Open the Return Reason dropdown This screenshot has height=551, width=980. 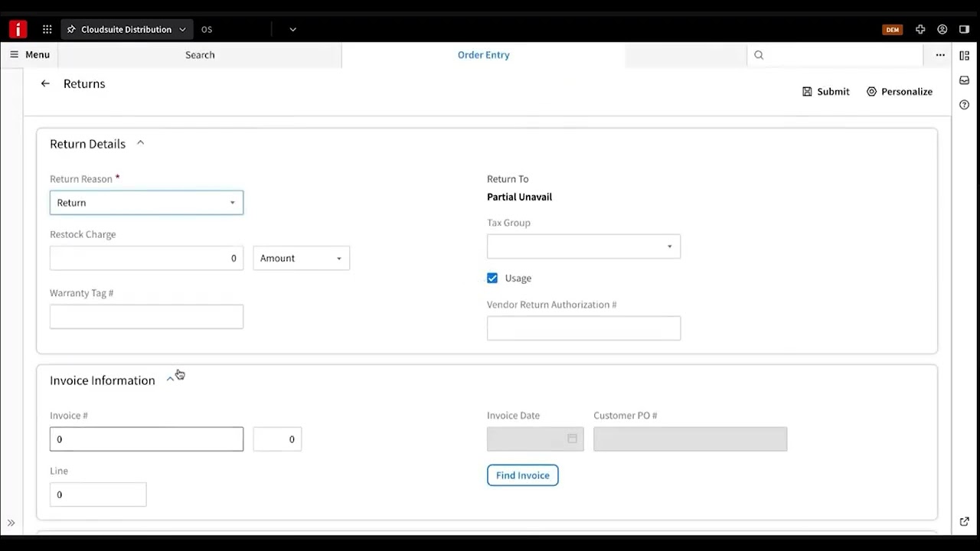[146, 203]
